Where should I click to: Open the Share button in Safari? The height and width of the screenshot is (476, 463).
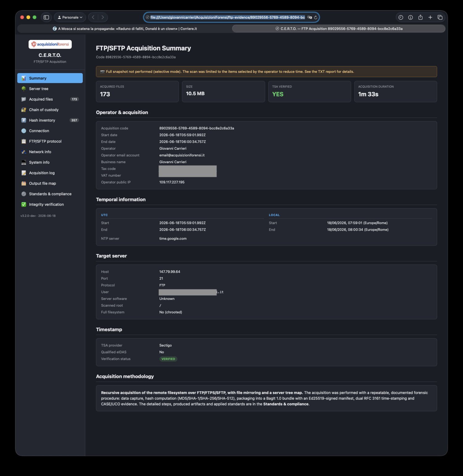tap(420, 17)
